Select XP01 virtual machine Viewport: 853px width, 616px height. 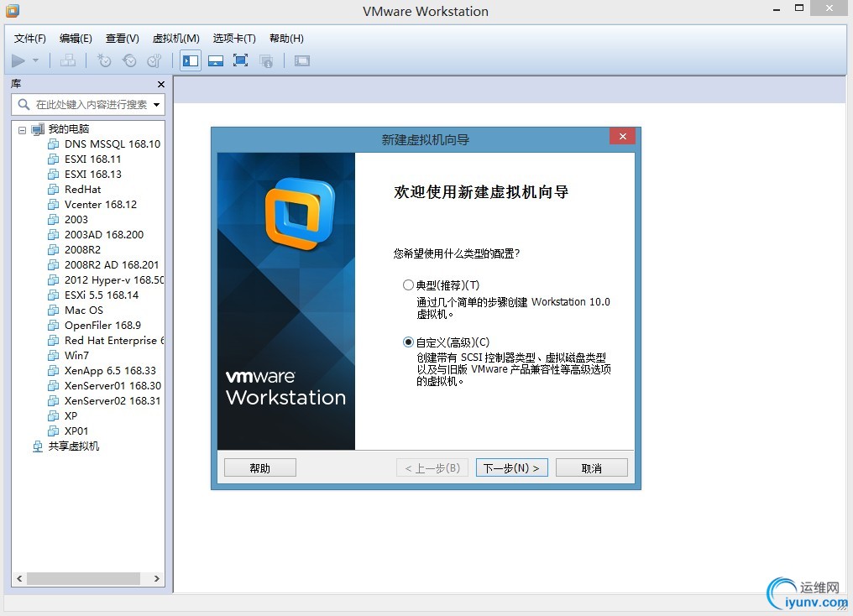click(76, 431)
